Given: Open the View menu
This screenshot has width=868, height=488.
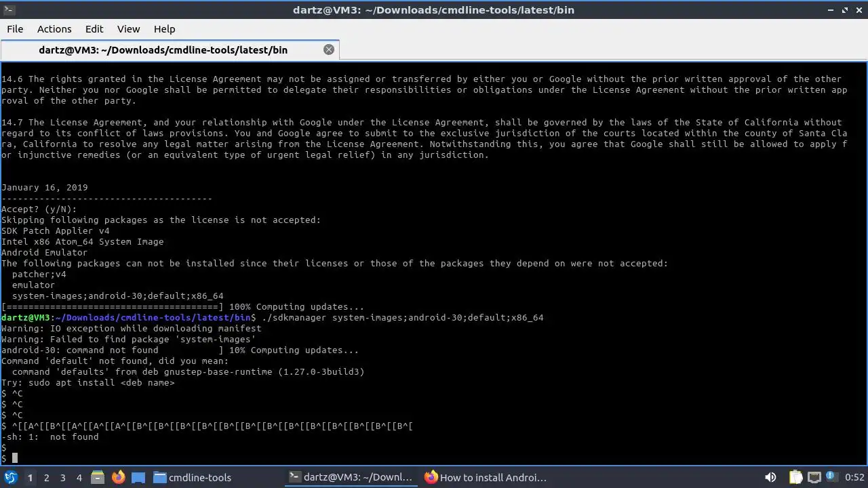Looking at the screenshot, I should [x=128, y=29].
